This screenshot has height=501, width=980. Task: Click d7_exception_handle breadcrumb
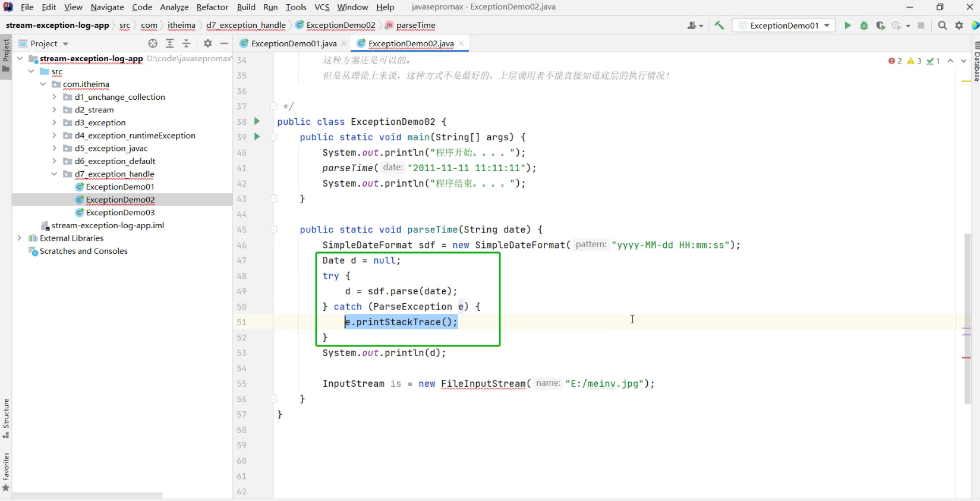[x=245, y=26]
